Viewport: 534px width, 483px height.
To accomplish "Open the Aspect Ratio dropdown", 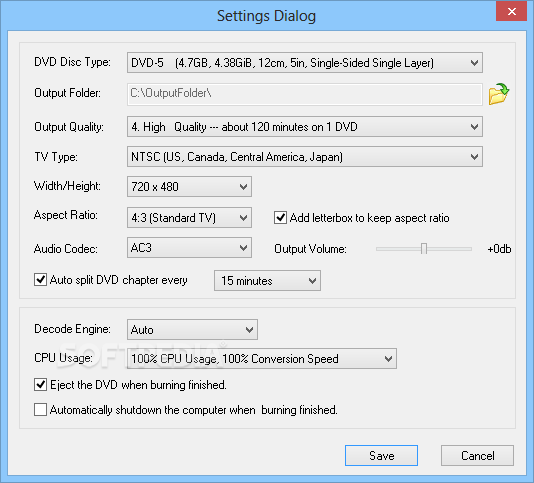I will click(x=189, y=218).
